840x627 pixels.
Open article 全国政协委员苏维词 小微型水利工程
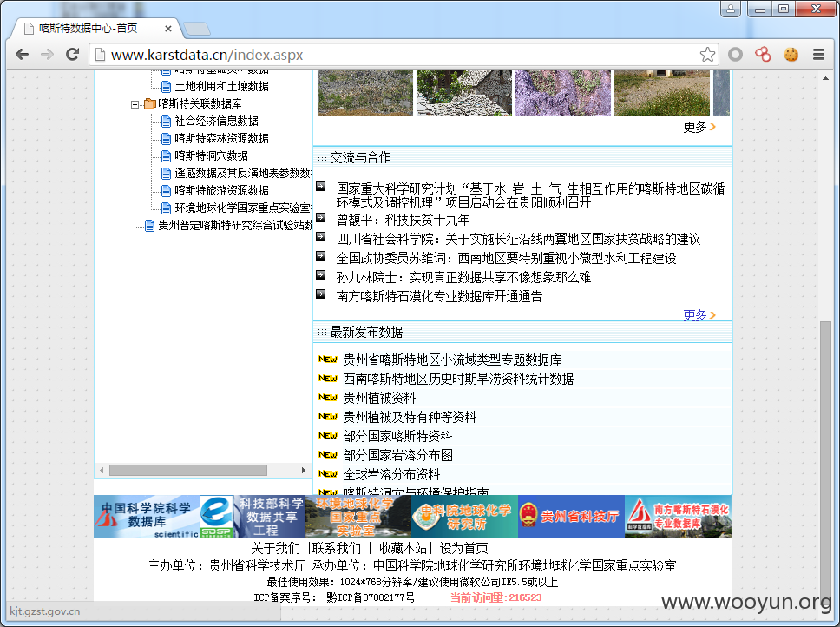pos(506,258)
